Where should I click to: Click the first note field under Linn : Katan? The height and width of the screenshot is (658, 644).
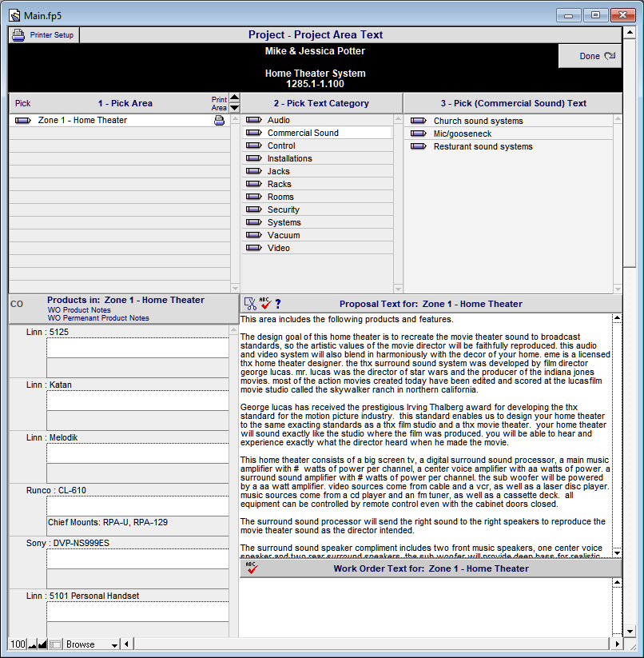tap(137, 401)
